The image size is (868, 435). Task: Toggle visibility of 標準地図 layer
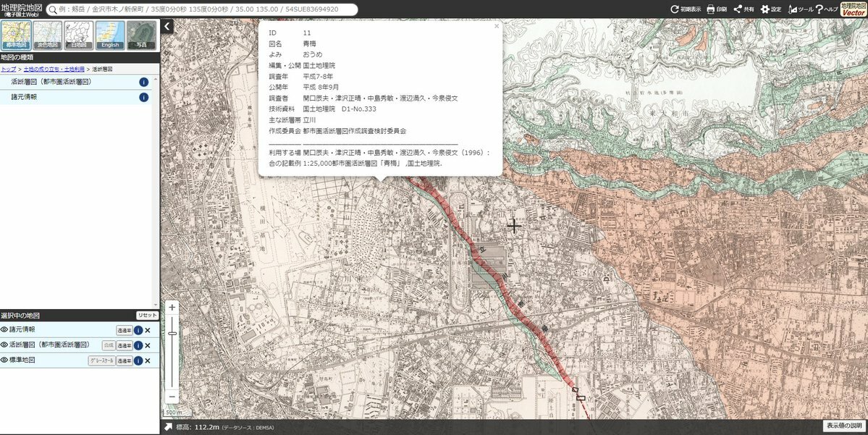[x=4, y=360]
